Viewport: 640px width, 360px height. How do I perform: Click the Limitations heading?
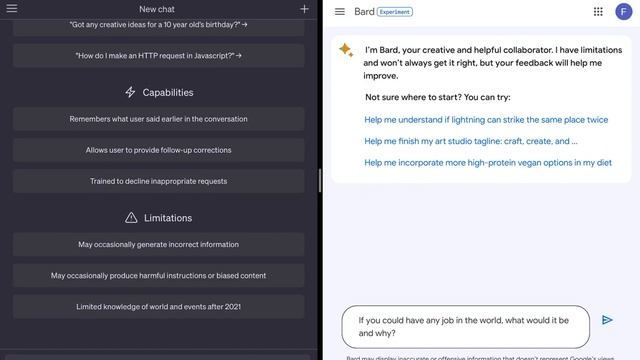168,218
